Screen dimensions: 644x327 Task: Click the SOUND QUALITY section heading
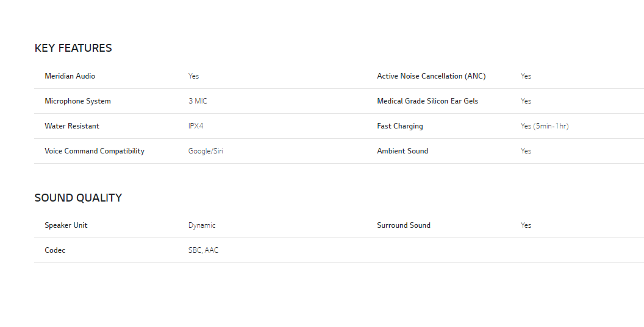pyautogui.click(x=78, y=198)
